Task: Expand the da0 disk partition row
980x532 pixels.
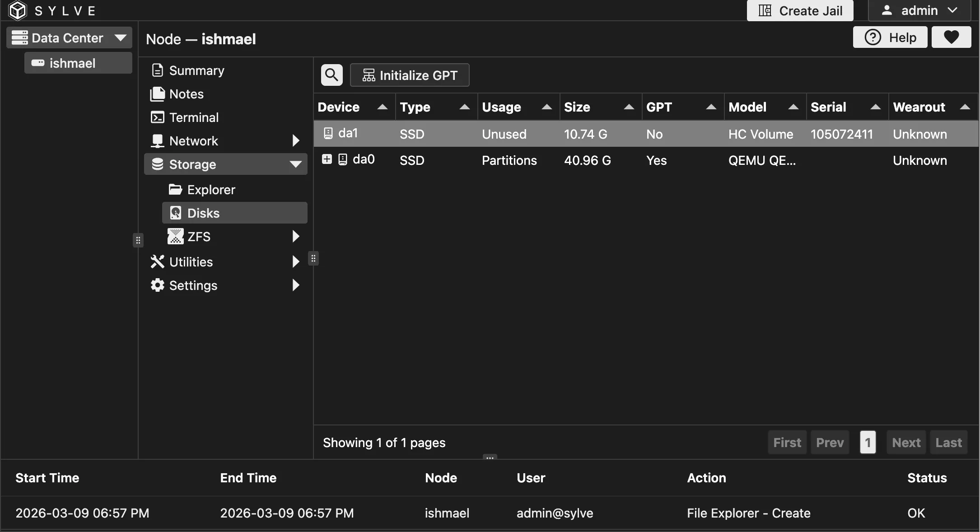Action: tap(327, 159)
